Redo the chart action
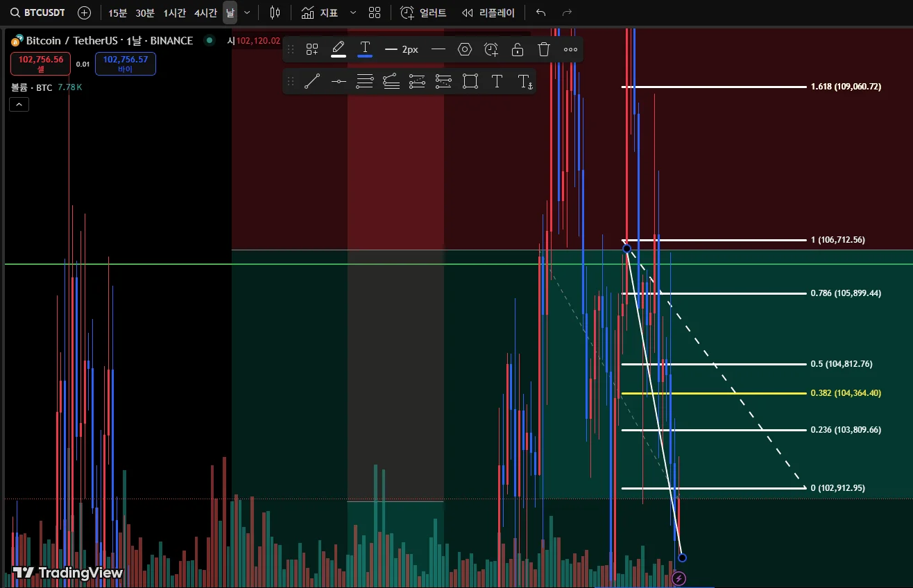Screen dimensions: 913x588 click(567, 12)
